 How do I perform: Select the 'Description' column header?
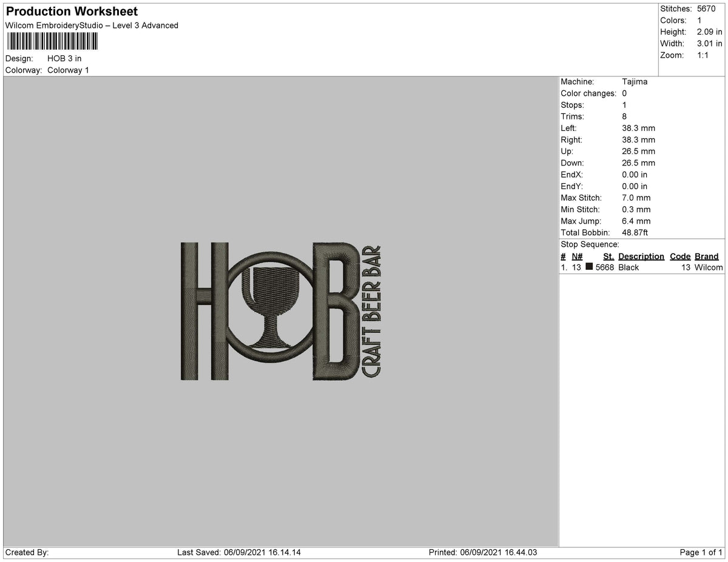click(x=641, y=256)
